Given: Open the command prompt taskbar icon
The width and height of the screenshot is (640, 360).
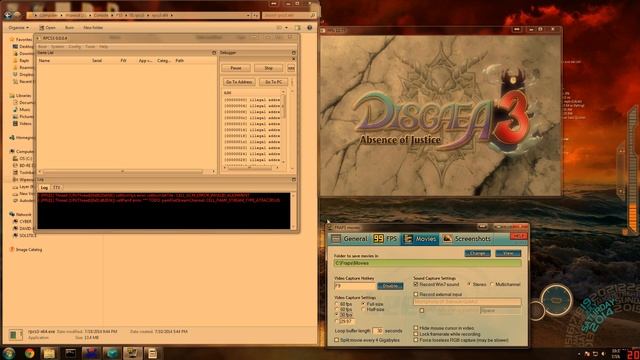Looking at the screenshot, I should pyautogui.click(x=70, y=353).
